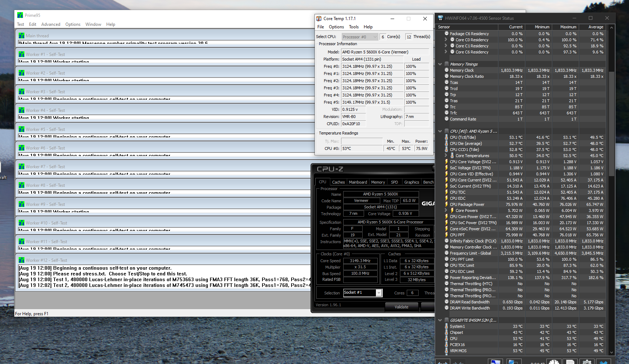This screenshot has height=364, width=629.
Task: Click the Worker #7 Self-Test window icon
Action: pos(22,167)
